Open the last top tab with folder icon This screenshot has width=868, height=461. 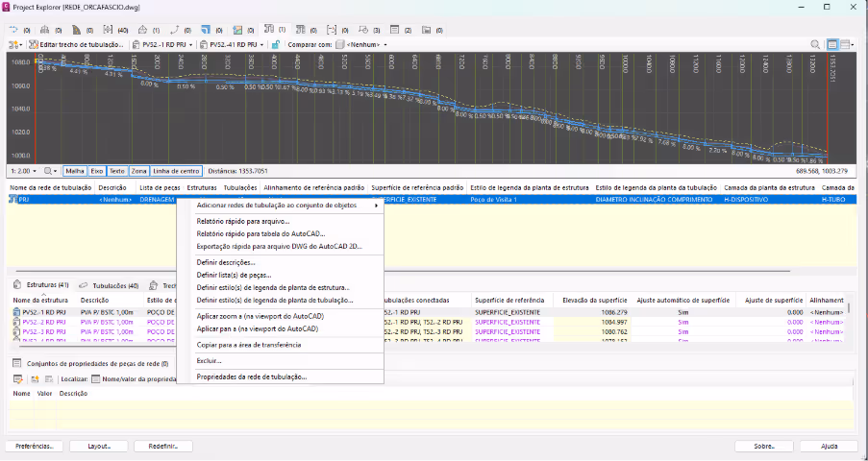coord(433,30)
